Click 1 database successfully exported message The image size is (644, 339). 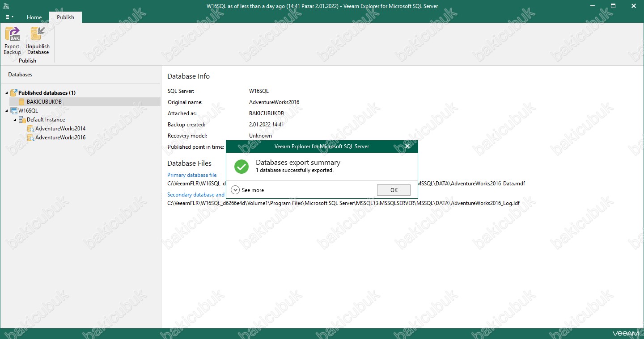click(295, 170)
